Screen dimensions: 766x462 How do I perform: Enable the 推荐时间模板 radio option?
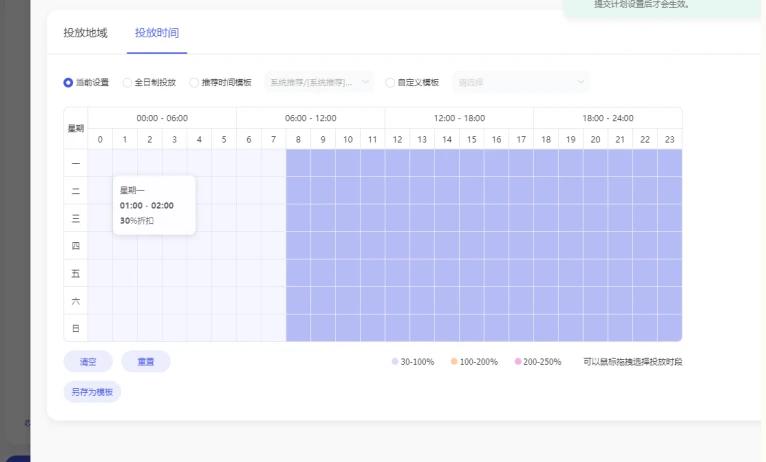[x=195, y=82]
